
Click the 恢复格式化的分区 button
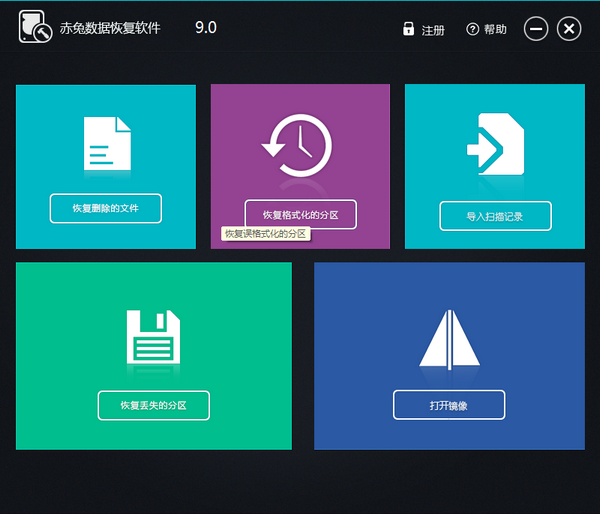(x=300, y=215)
